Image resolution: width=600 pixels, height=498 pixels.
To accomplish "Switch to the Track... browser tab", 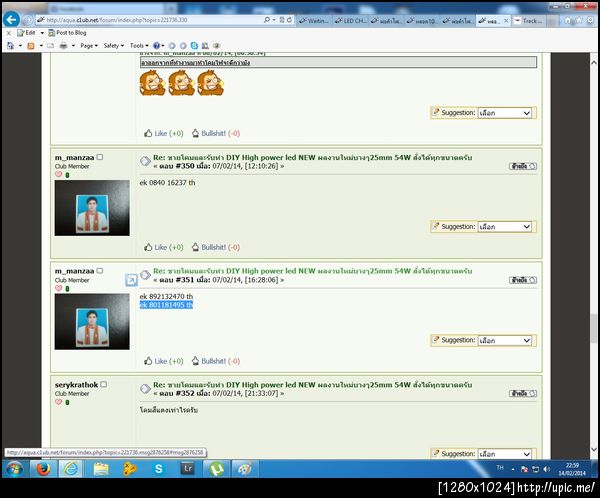I will [530, 21].
